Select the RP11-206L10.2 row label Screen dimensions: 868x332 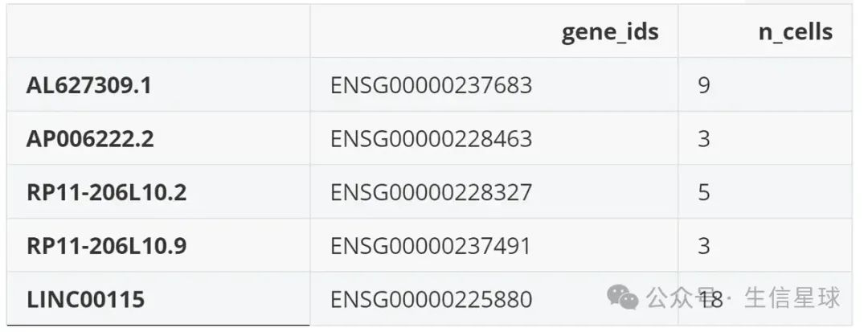click(x=107, y=193)
